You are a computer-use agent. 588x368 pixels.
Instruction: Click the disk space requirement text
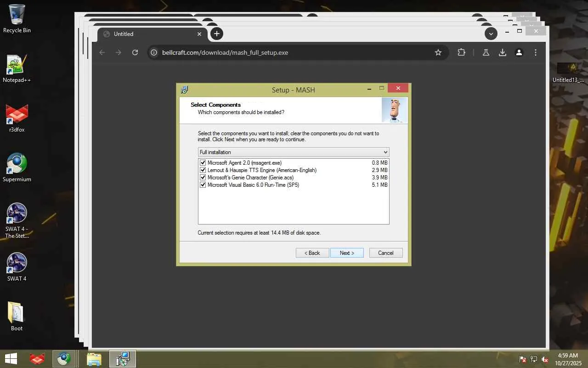pos(259,233)
